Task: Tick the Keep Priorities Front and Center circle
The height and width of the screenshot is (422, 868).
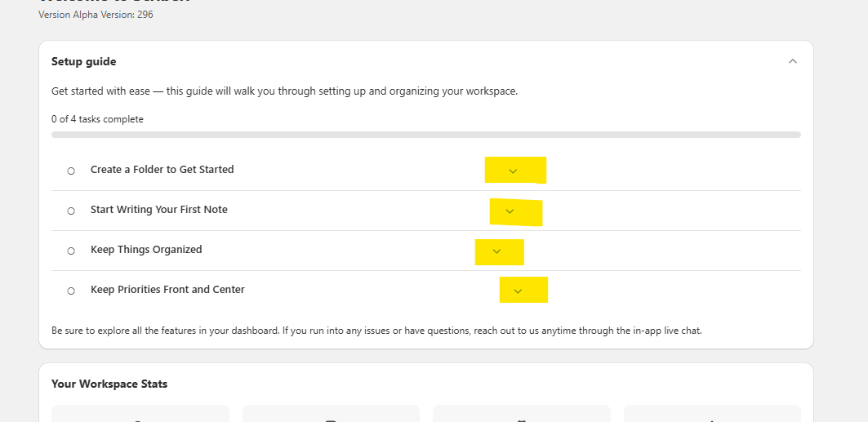Action: 71,291
